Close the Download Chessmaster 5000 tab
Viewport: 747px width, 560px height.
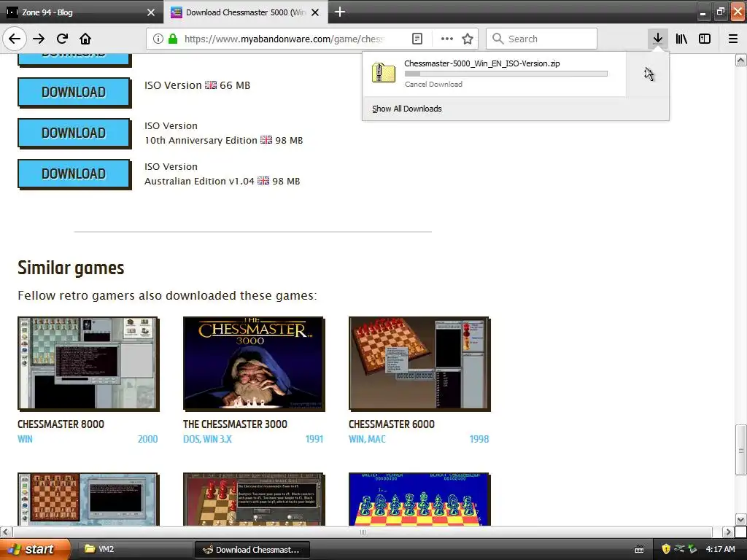pos(315,12)
